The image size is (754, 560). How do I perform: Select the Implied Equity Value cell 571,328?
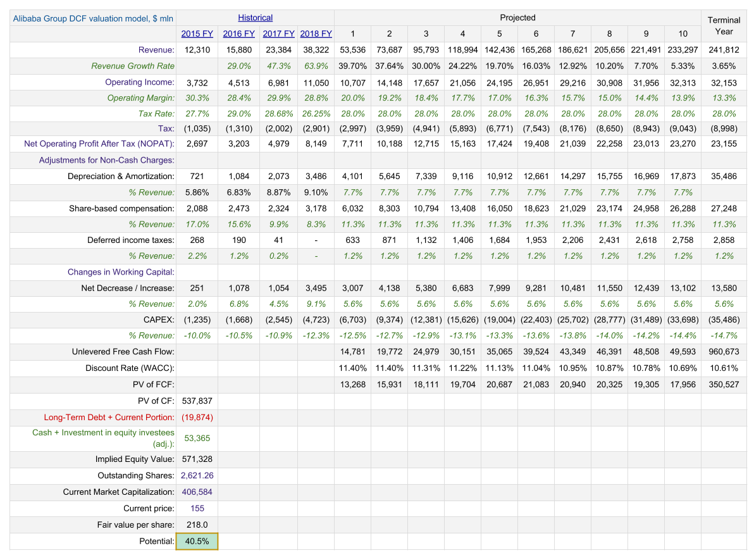(197, 459)
